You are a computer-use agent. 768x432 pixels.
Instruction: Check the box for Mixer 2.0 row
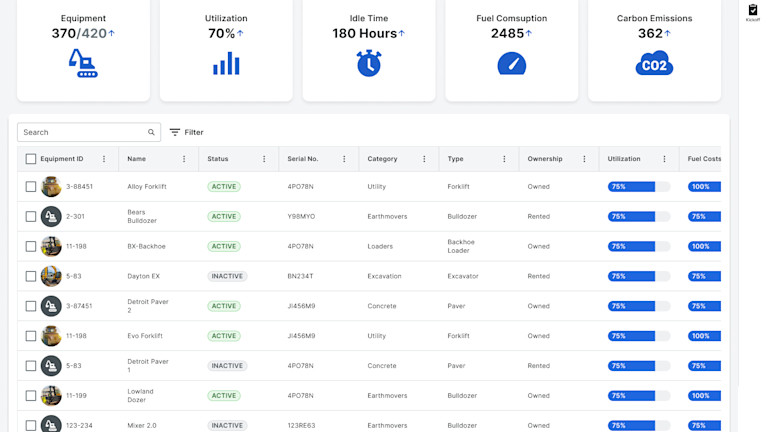(30, 426)
